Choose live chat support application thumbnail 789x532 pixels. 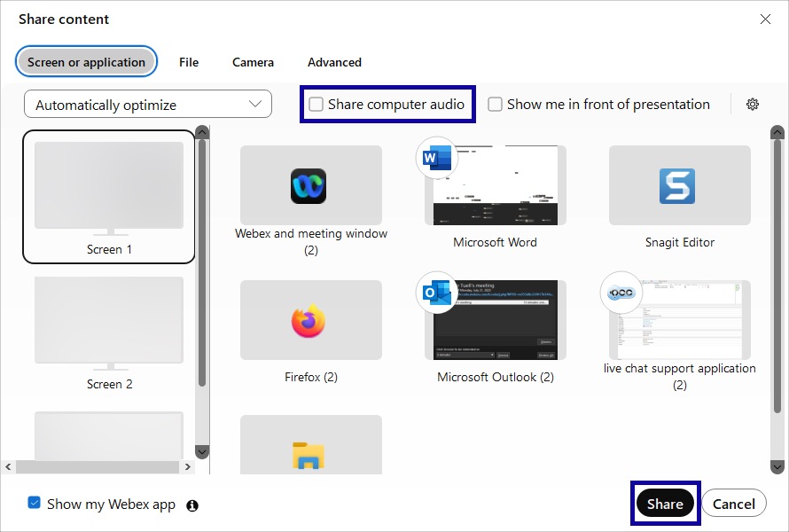tap(680, 320)
